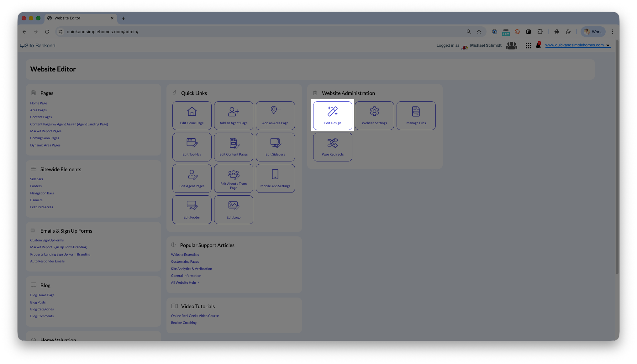Image resolution: width=637 pixels, height=364 pixels.
Task: Open the notifications bell icon
Action: click(x=538, y=45)
